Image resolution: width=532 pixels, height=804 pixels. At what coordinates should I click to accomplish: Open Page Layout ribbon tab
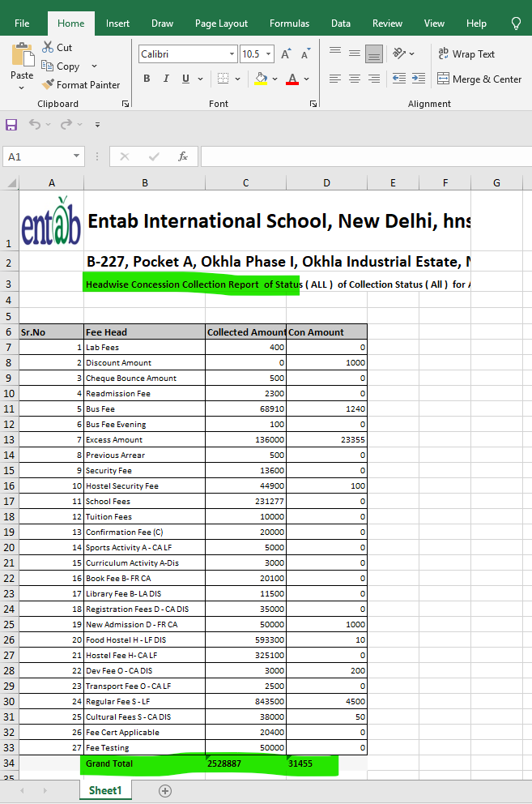point(221,23)
